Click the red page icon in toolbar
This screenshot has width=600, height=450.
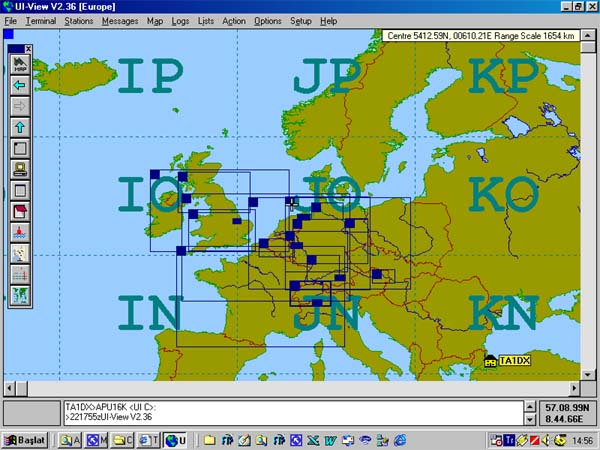(19, 211)
